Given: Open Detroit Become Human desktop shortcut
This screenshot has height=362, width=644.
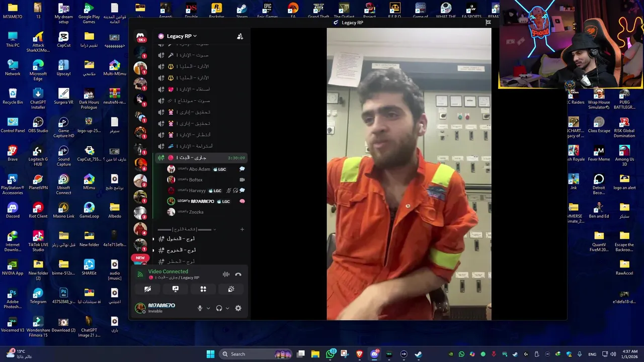Looking at the screenshot, I should tap(599, 184).
